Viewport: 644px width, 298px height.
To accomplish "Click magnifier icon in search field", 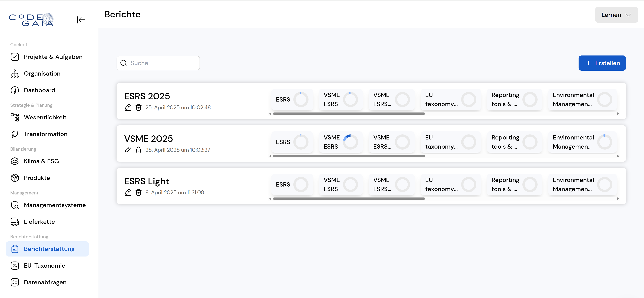I will tap(124, 63).
